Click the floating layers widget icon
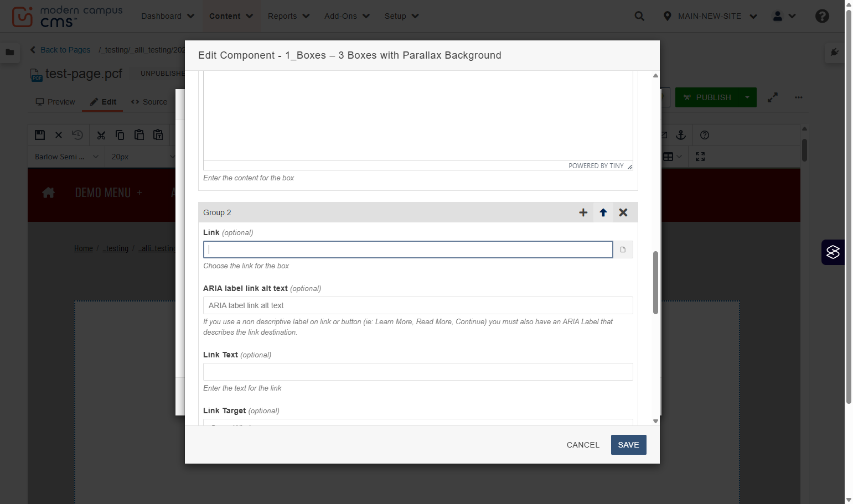This screenshot has height=504, width=853. (833, 252)
